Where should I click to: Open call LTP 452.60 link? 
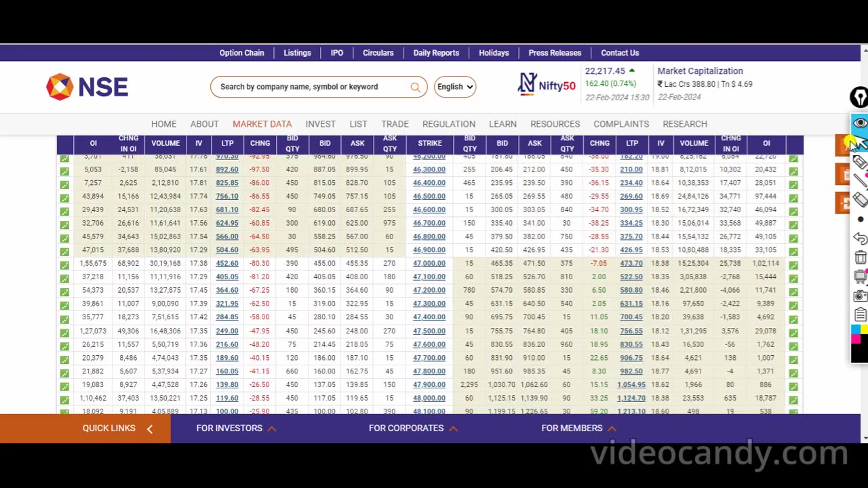pyautogui.click(x=227, y=264)
